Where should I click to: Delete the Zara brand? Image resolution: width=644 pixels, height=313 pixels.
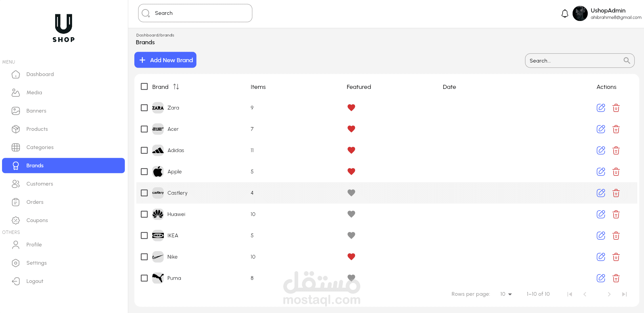coord(616,108)
